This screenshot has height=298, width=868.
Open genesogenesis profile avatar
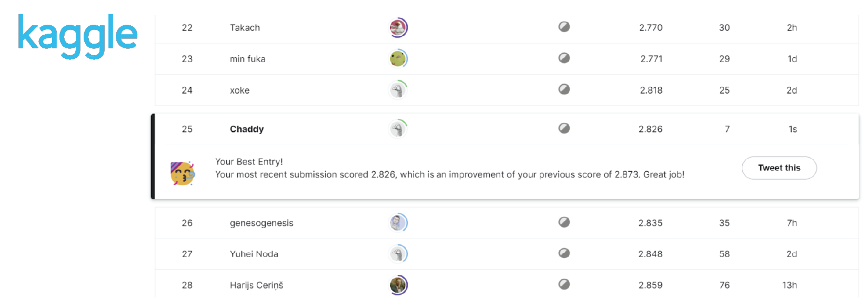(398, 223)
